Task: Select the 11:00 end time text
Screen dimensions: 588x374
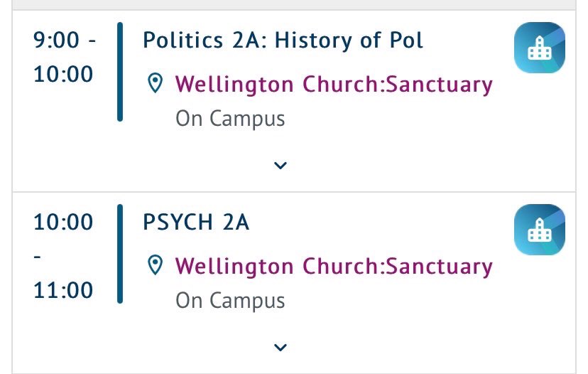Action: (x=63, y=290)
